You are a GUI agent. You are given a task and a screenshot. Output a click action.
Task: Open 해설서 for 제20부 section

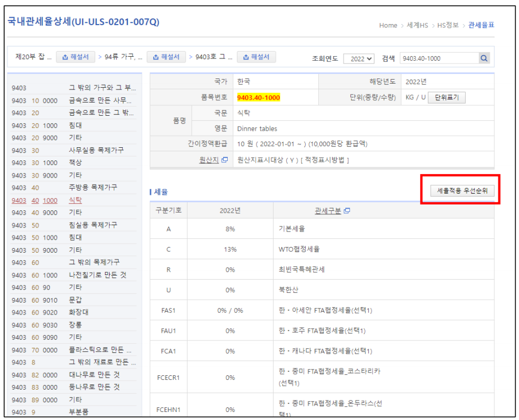76,57
